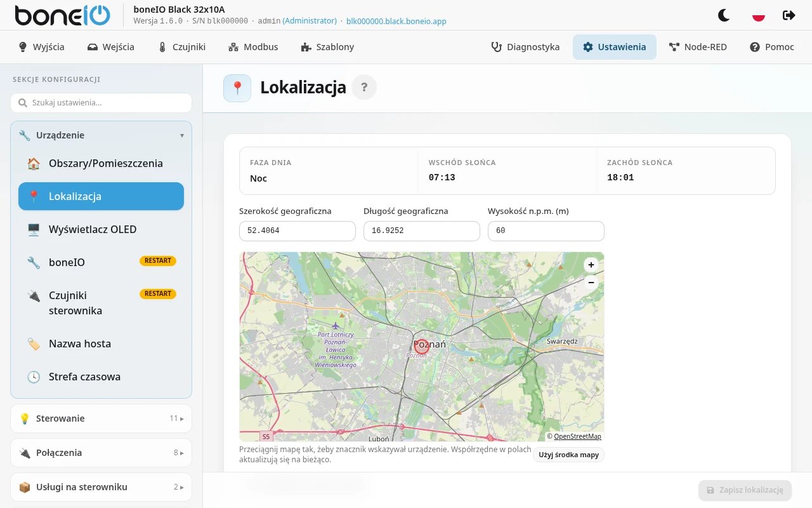Select the Ustawienia tab
This screenshot has width=812, height=508.
click(x=615, y=47)
